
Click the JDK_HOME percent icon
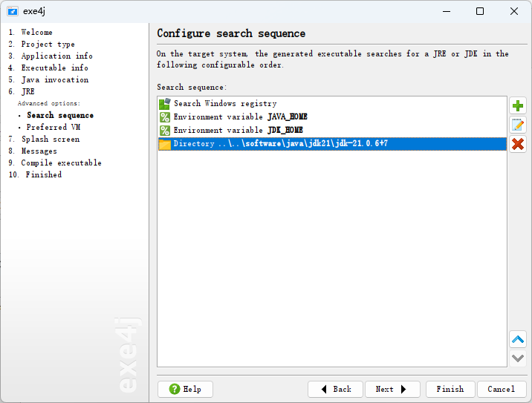coord(165,131)
